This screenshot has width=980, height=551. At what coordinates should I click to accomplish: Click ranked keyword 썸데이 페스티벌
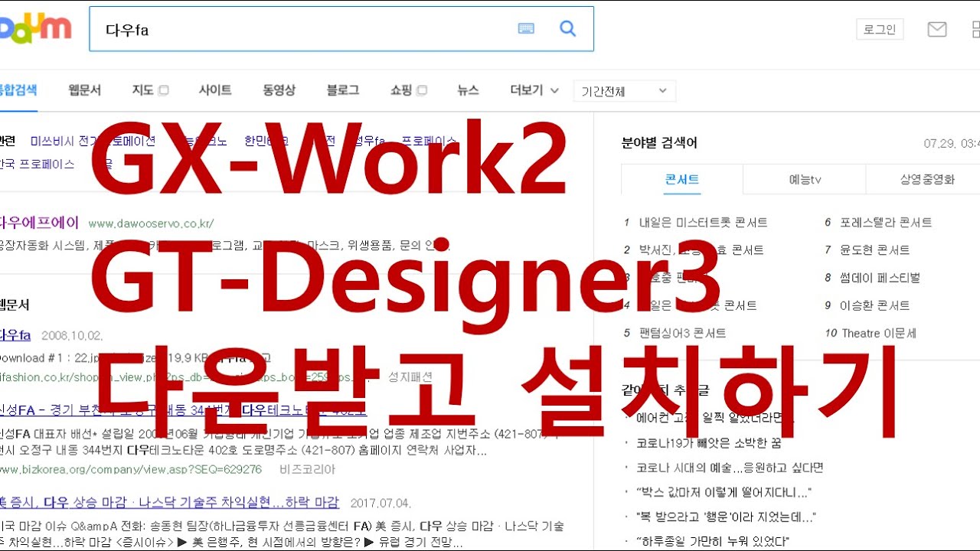click(880, 278)
